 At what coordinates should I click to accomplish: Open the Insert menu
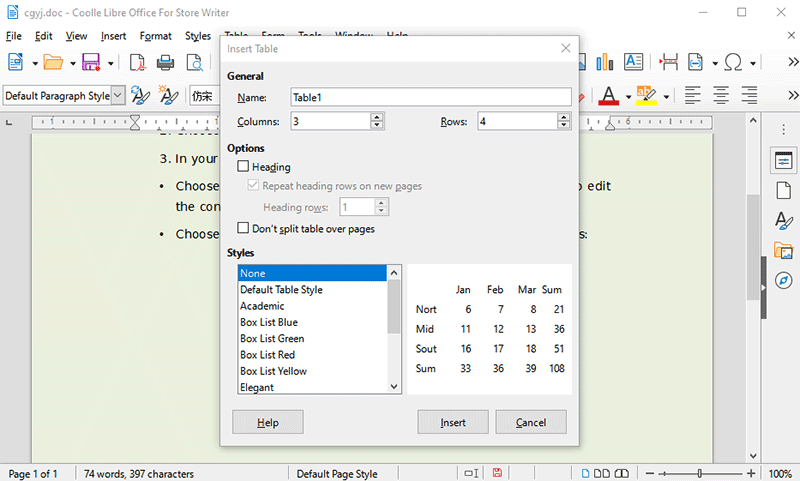(x=113, y=36)
